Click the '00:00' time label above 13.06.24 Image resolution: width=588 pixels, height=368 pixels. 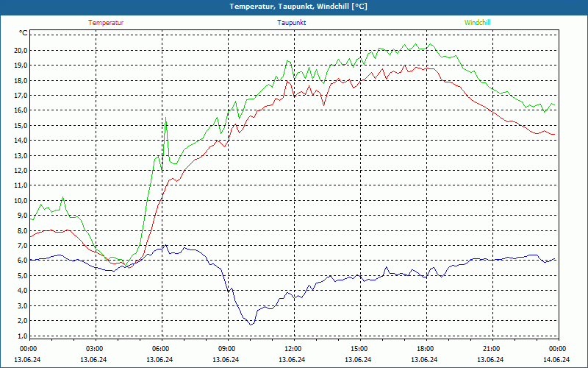click(x=27, y=349)
